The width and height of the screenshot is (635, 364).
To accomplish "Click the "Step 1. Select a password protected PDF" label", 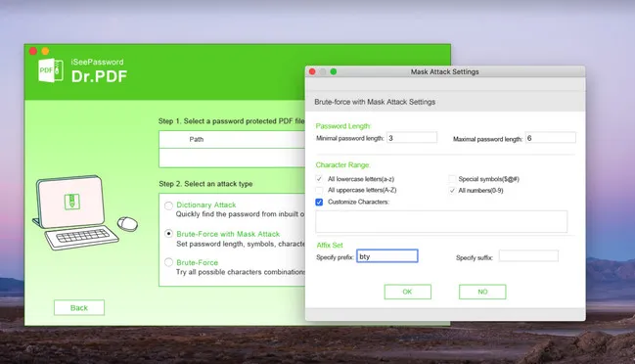I will [232, 121].
